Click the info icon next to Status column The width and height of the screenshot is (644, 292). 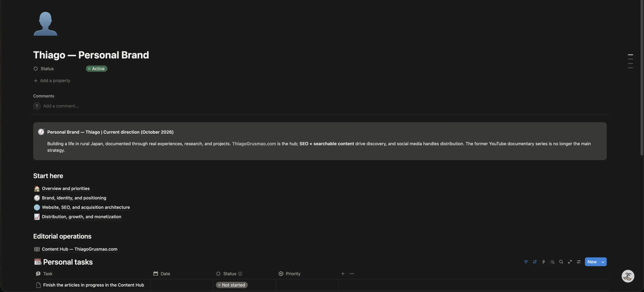click(x=240, y=274)
